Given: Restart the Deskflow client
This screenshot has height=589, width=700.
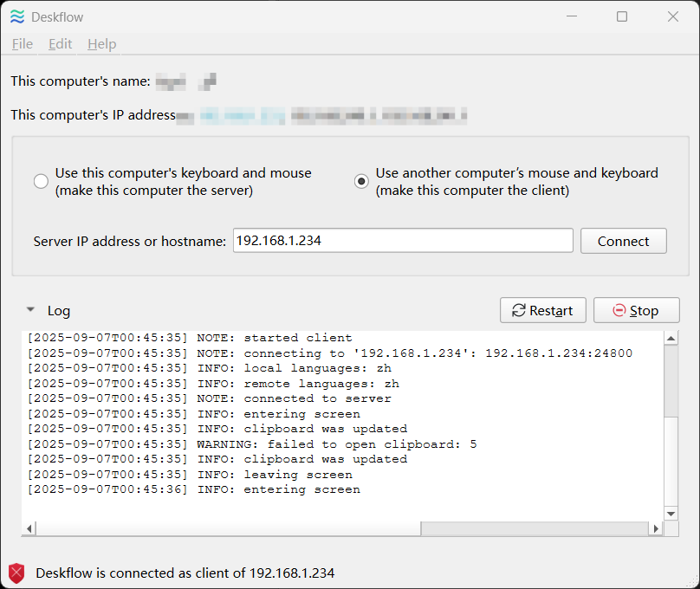Looking at the screenshot, I should 543,310.
